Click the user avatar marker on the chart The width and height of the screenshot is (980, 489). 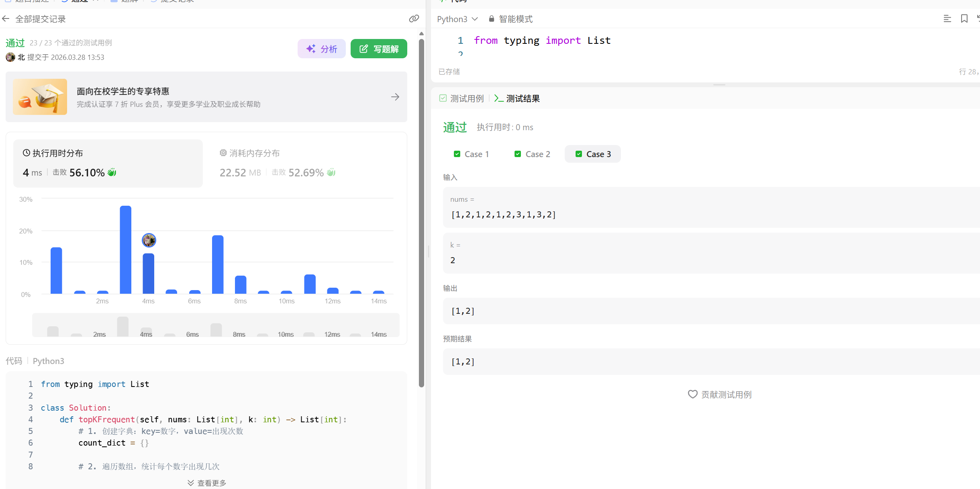[149, 240]
